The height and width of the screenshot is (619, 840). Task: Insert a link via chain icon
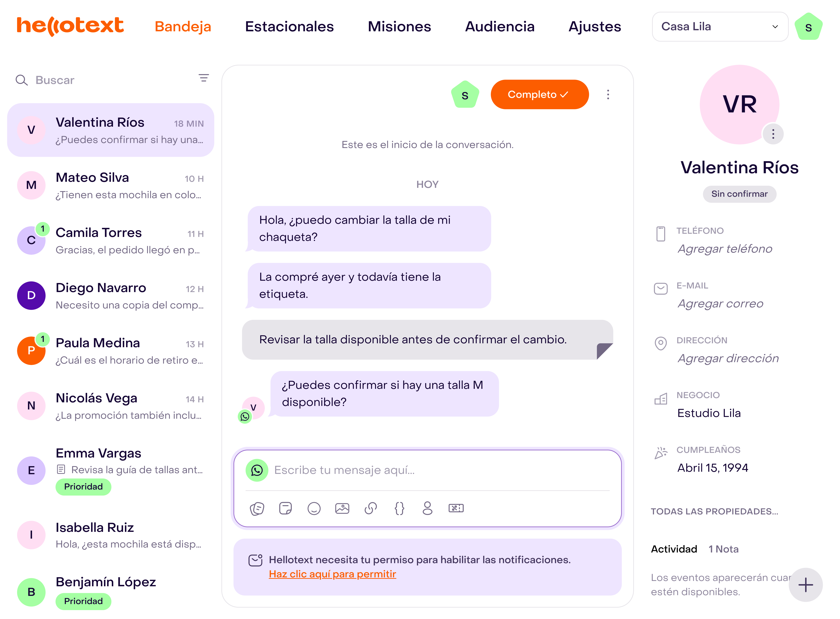click(x=371, y=509)
